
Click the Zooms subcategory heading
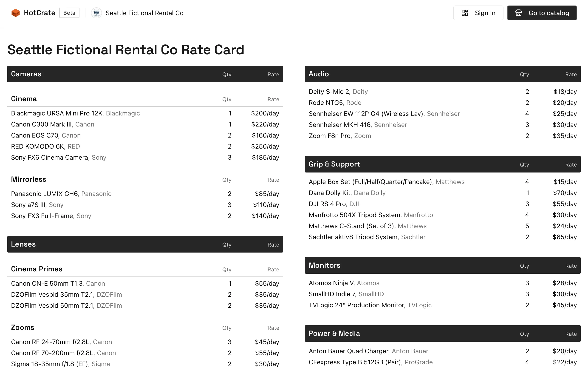pos(23,327)
